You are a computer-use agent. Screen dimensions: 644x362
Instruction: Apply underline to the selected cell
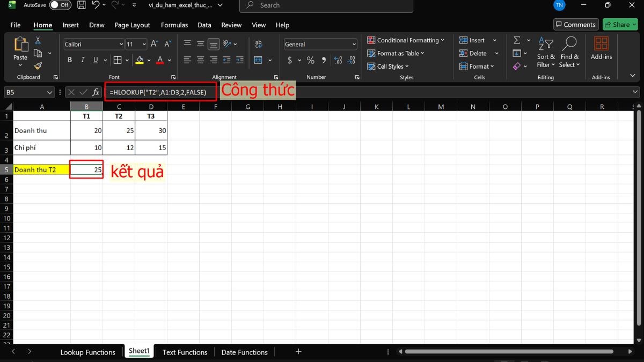tap(95, 60)
